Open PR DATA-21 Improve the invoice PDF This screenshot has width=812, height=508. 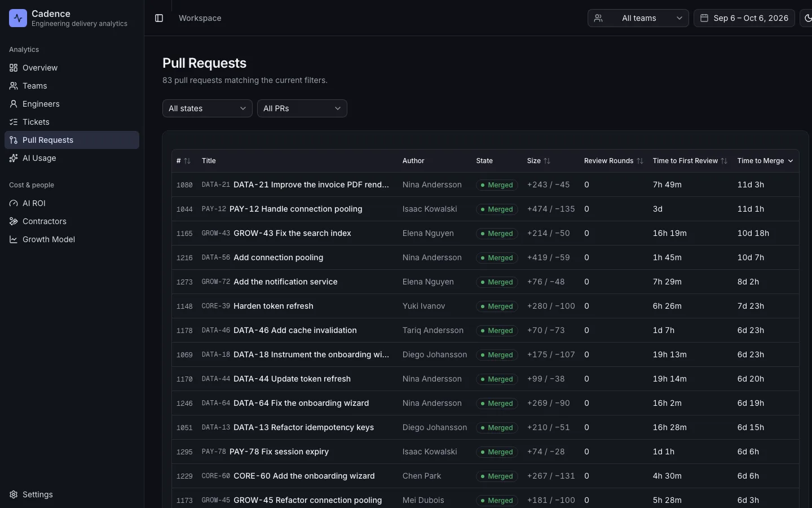click(x=311, y=185)
